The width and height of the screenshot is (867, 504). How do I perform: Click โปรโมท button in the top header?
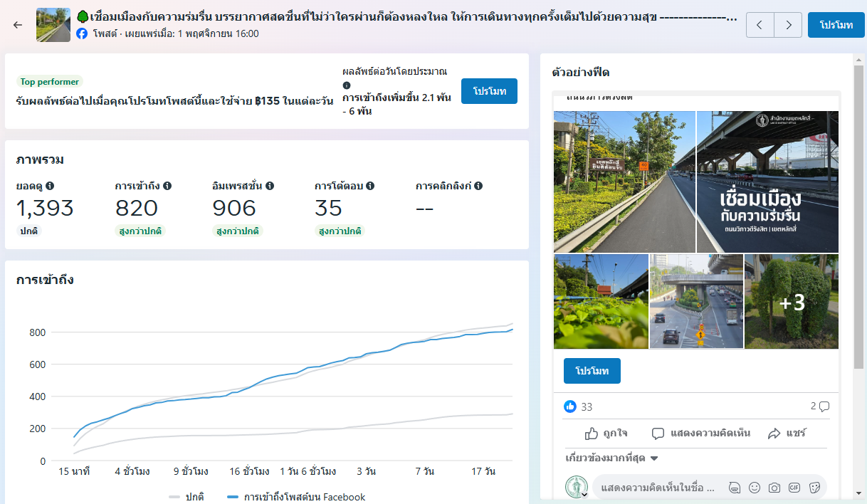836,25
